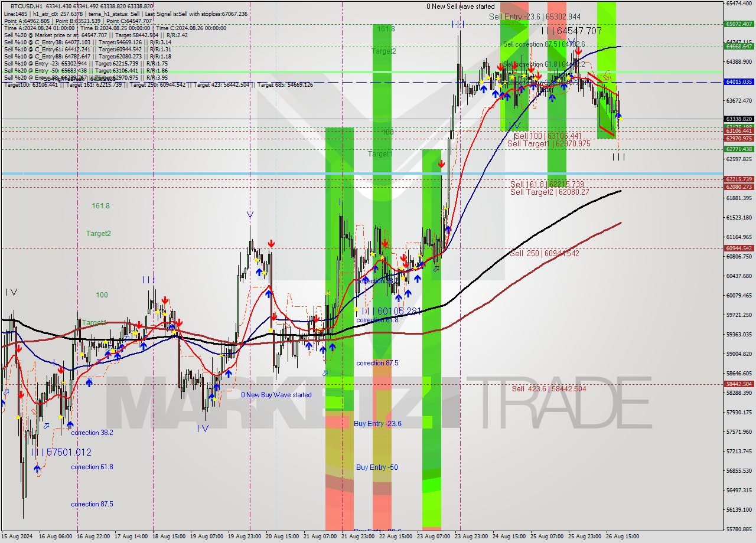
Task: Click the 'Sell %10 @ C_Entry88' line
Action: click(x=87, y=56)
